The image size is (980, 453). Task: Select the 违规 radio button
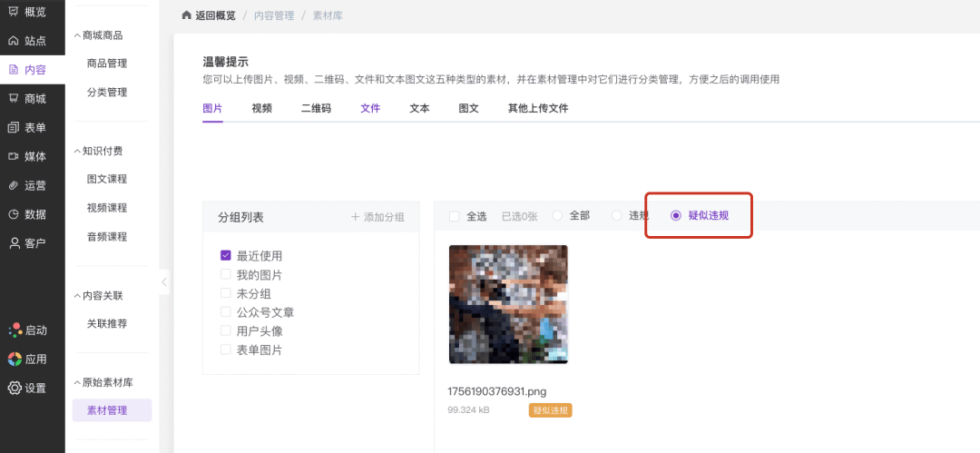617,215
